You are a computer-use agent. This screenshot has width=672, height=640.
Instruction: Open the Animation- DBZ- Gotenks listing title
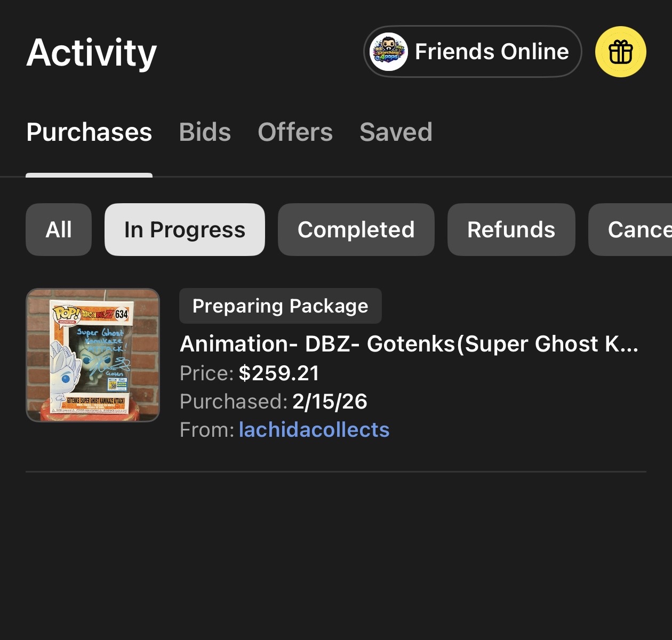tap(409, 344)
